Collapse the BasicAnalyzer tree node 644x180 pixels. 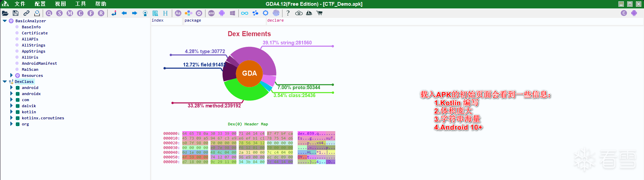(x=5, y=21)
